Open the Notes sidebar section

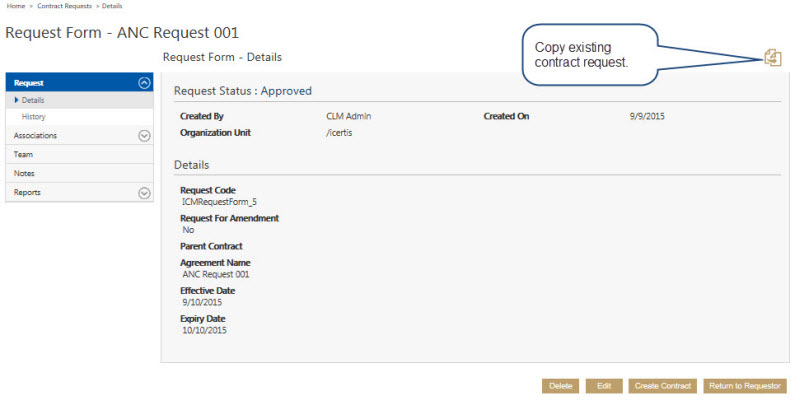pos(24,173)
